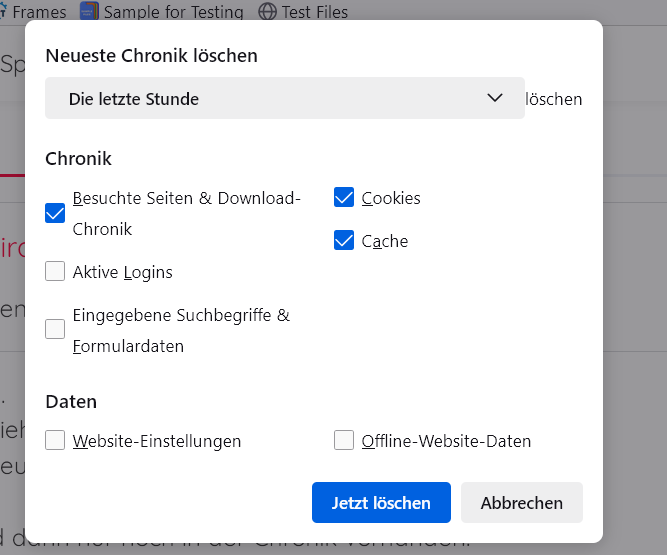The height and width of the screenshot is (555, 667).
Task: Click the Frames bookmark favicon
Action: 3,12
